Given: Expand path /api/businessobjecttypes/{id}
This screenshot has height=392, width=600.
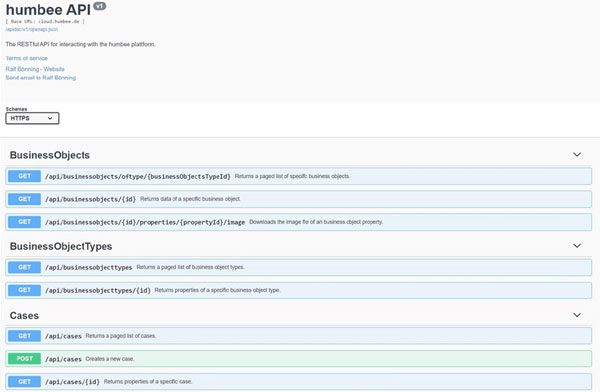Looking at the screenshot, I should coord(98,291).
